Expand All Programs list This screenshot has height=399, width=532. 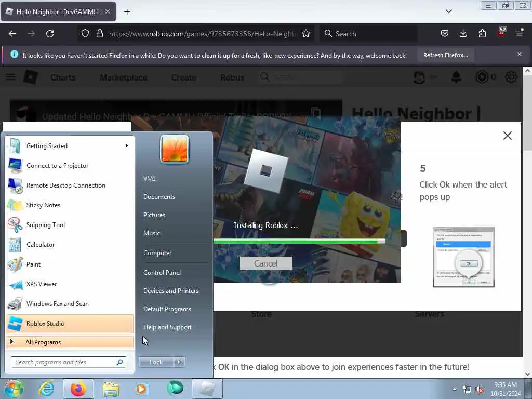(70, 342)
